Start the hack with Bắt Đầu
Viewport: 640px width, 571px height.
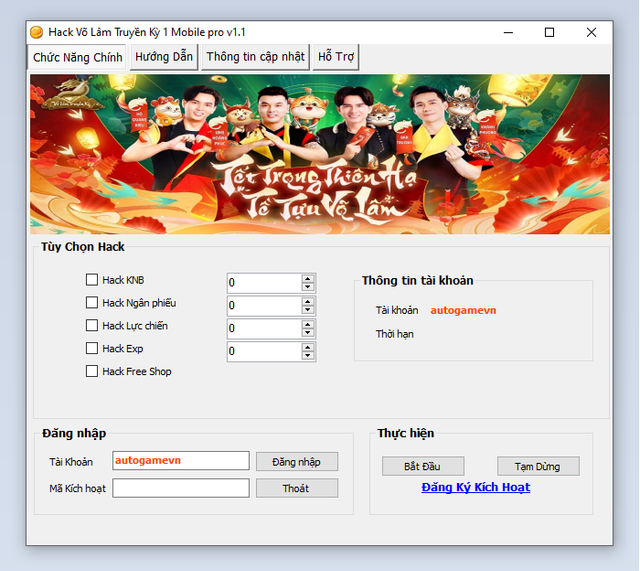422,466
